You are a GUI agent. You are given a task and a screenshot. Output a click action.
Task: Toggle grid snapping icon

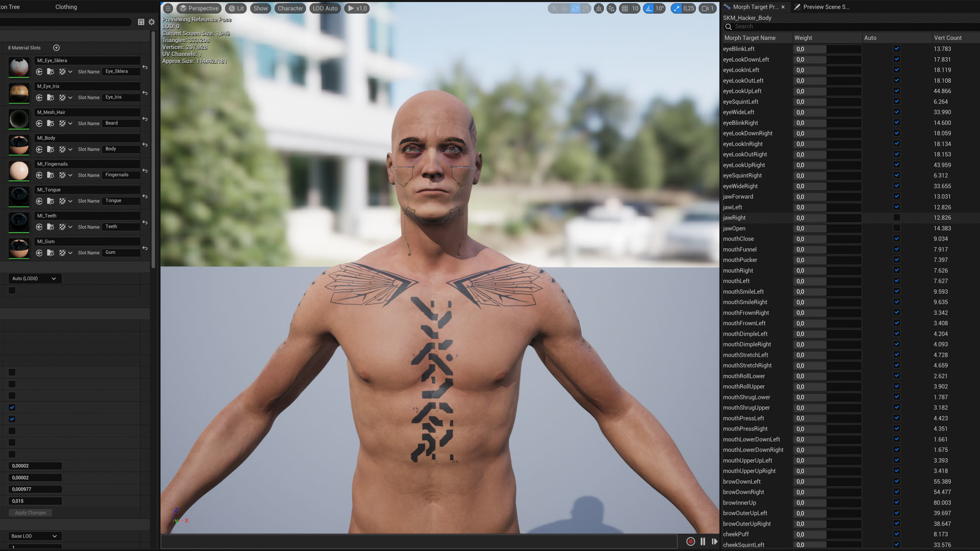(x=625, y=9)
